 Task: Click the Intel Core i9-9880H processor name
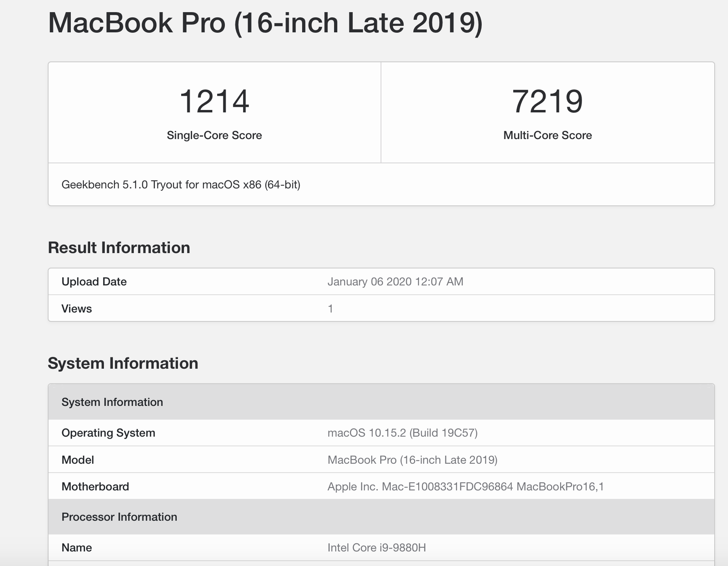pyautogui.click(x=377, y=548)
